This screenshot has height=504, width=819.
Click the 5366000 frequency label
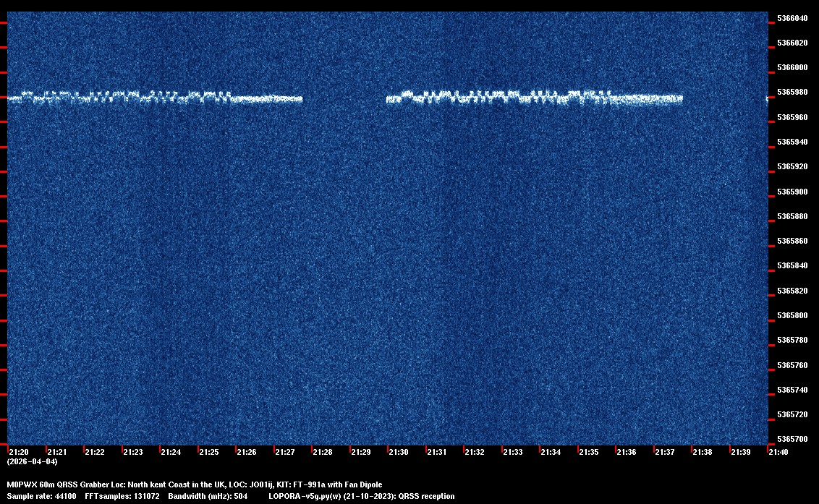[x=792, y=67]
